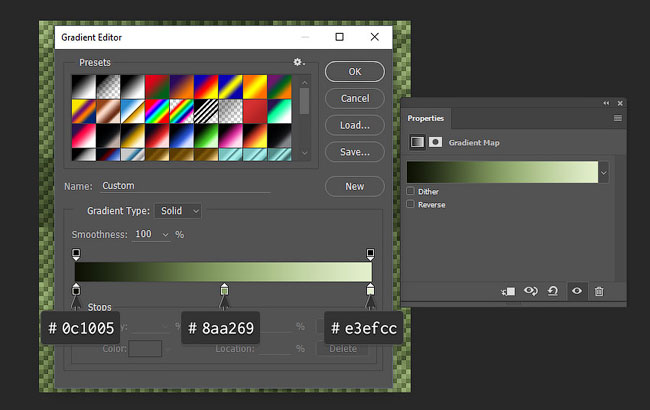Maximize the Gradient Editor window
The height and width of the screenshot is (410, 650).
tap(340, 37)
